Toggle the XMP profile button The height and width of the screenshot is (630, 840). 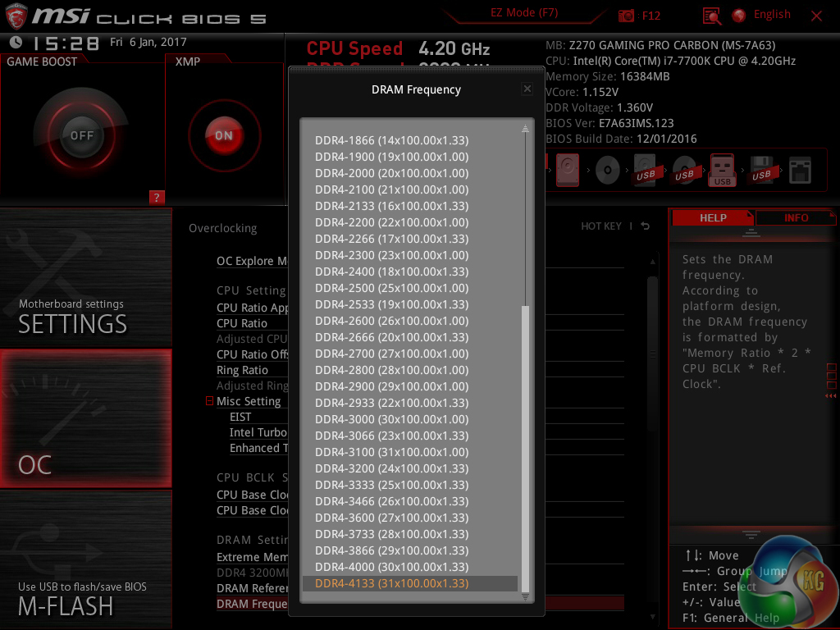[x=224, y=135]
